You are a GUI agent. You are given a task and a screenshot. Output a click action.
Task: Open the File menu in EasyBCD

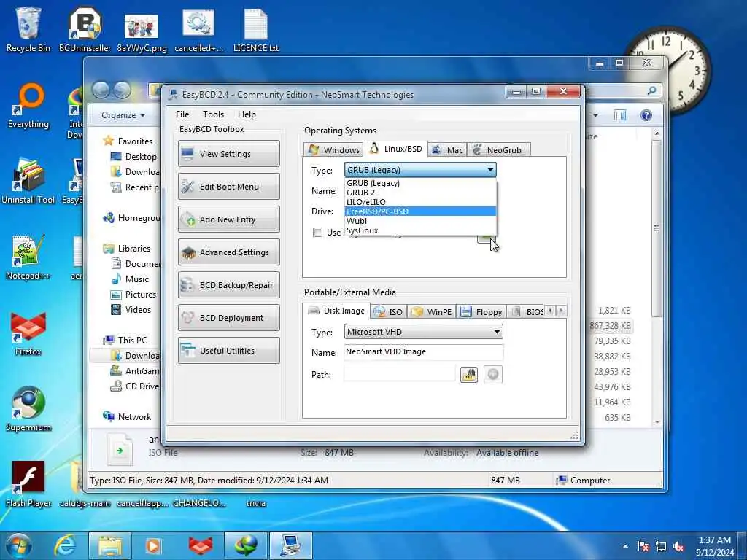tap(182, 114)
